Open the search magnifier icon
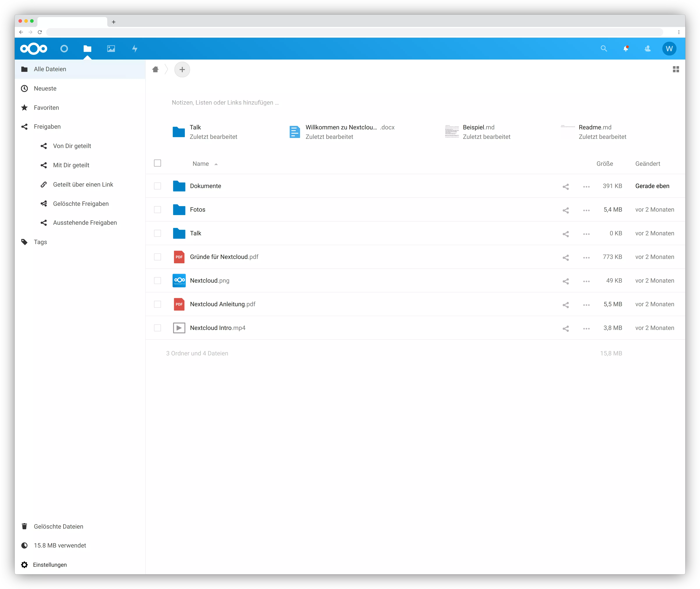The width and height of the screenshot is (700, 589). coord(604,49)
